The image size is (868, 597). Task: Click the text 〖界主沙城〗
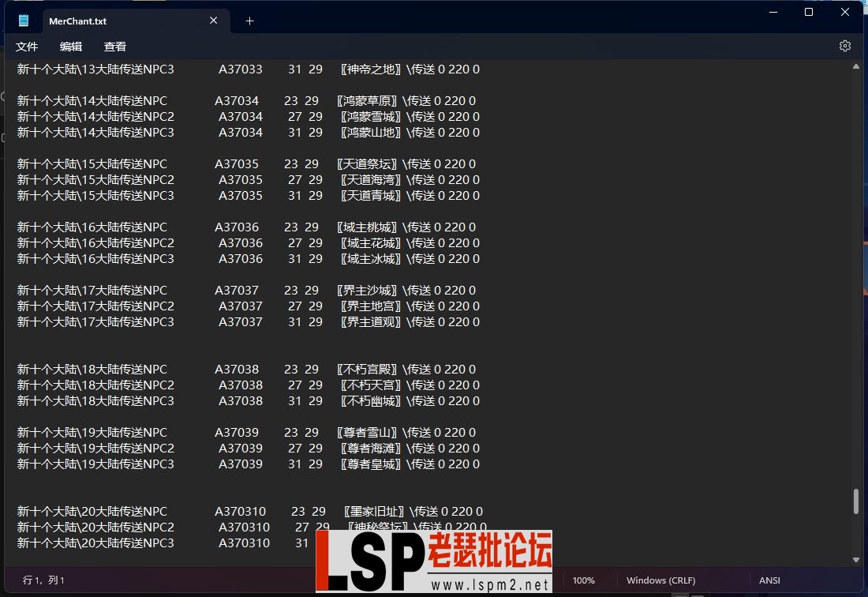click(x=367, y=290)
